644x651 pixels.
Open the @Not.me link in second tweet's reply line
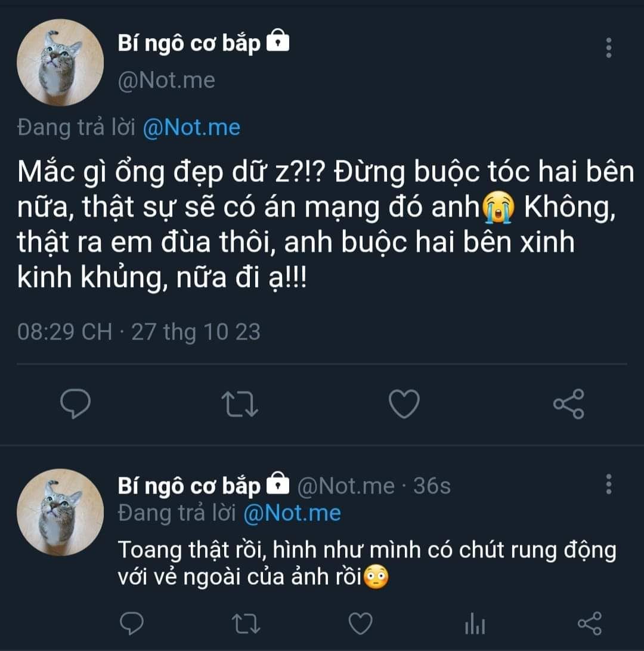[x=292, y=513]
